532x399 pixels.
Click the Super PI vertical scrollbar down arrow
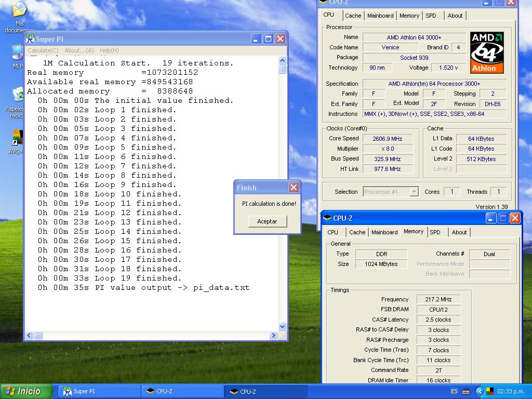(283, 327)
